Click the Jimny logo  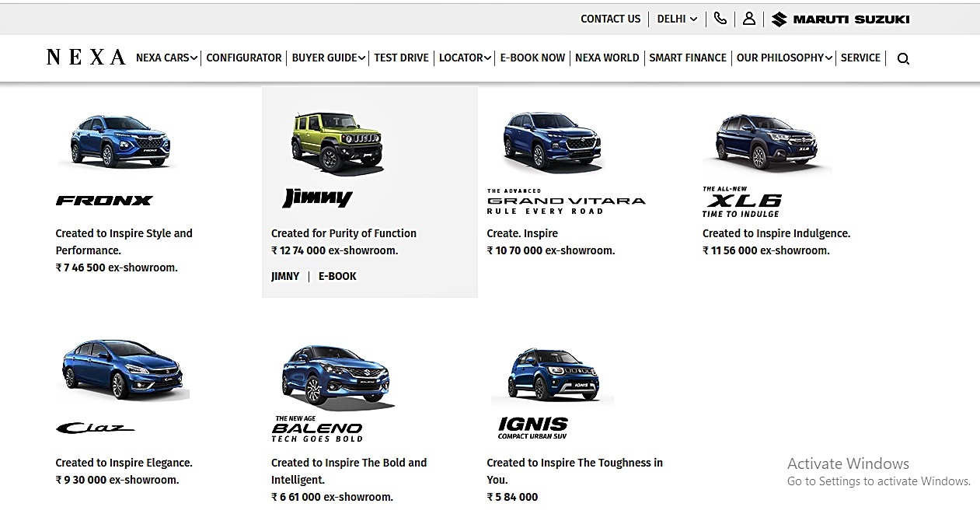[x=317, y=198]
